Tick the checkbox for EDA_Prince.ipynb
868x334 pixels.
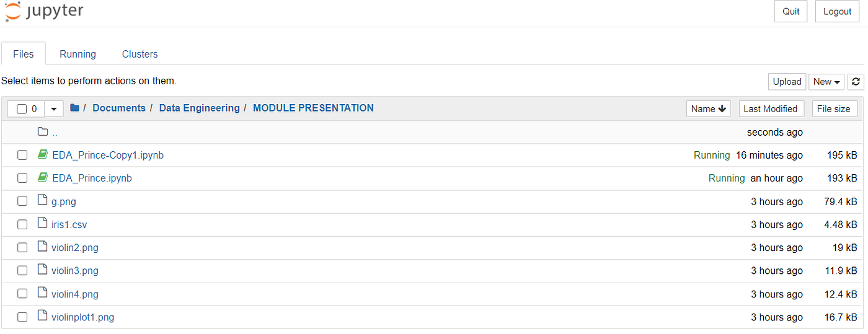[x=22, y=178]
